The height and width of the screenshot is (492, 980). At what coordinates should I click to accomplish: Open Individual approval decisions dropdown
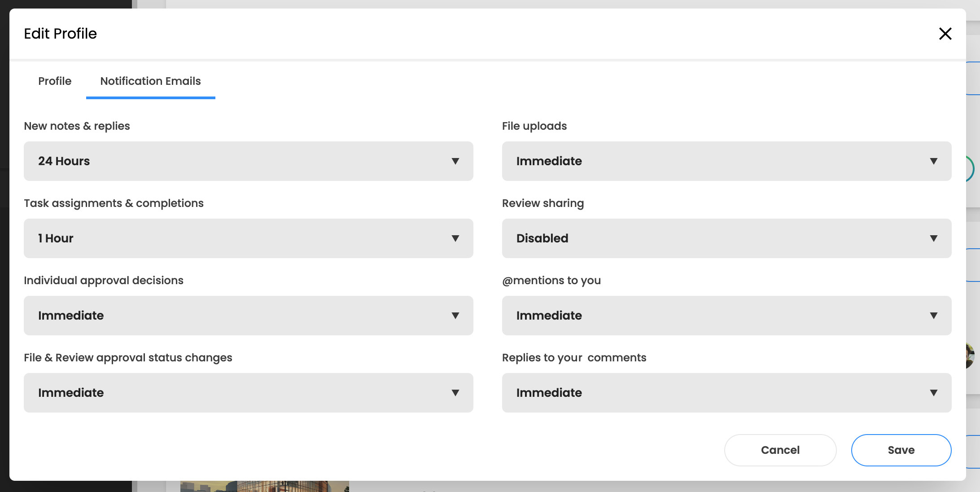[248, 316]
